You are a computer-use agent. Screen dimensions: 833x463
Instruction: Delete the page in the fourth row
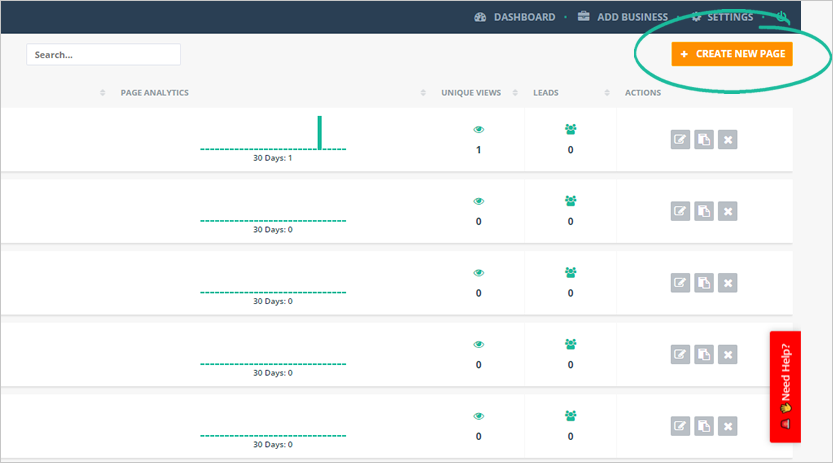pyautogui.click(x=728, y=354)
